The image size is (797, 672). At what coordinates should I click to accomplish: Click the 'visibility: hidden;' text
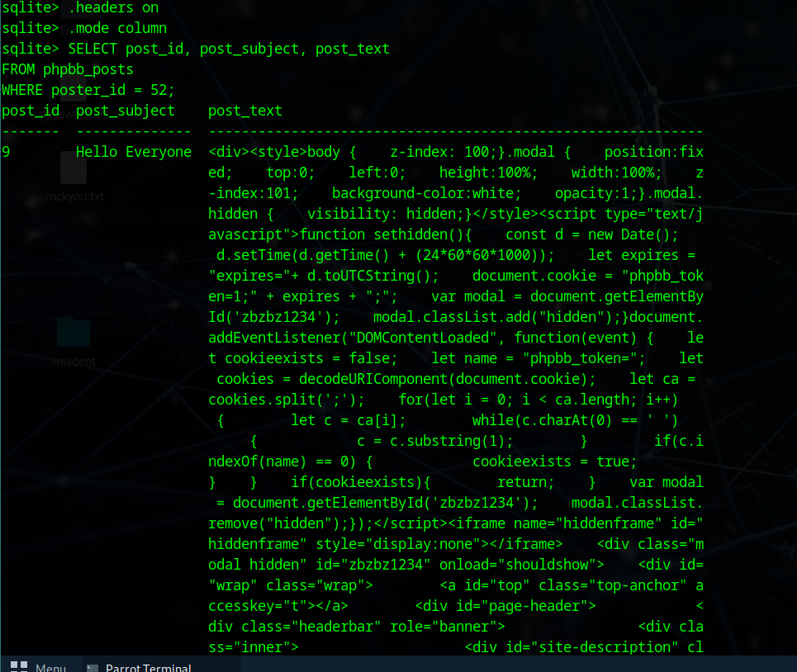[386, 214]
